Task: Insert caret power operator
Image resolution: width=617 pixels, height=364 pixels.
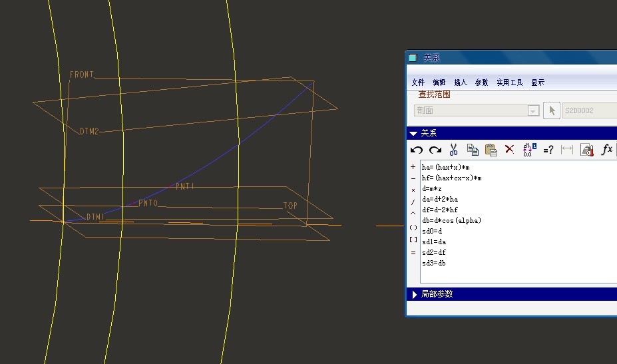Action: click(x=413, y=214)
